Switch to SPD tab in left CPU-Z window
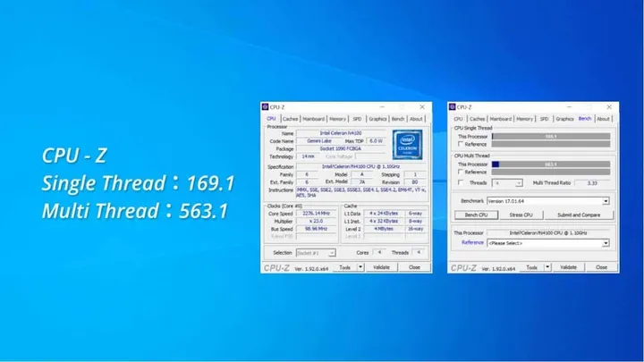The height and width of the screenshot is (362, 644). pyautogui.click(x=357, y=119)
